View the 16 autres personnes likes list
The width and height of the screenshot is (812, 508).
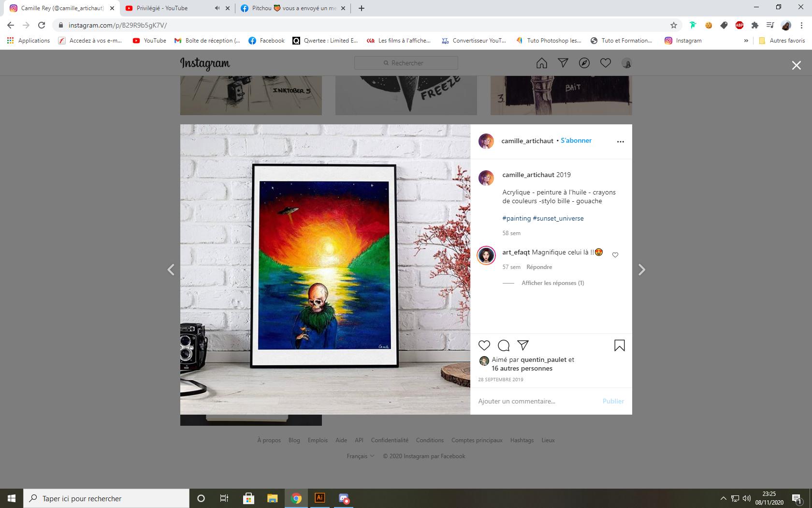point(522,368)
